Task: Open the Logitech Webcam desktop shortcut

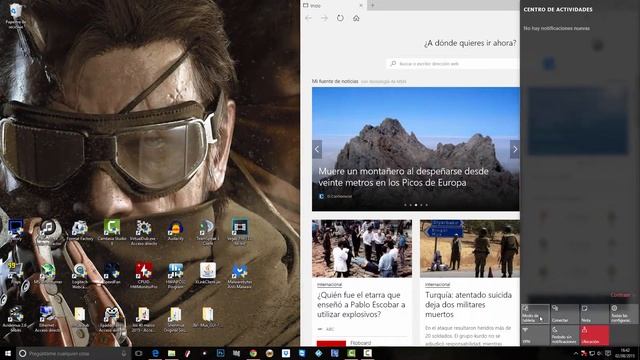Action: click(x=80, y=276)
